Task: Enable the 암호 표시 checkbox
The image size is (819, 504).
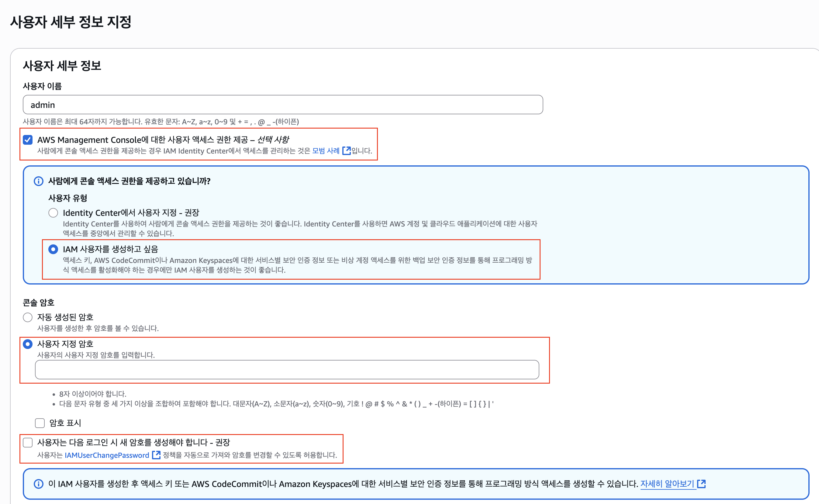Action: click(40, 423)
